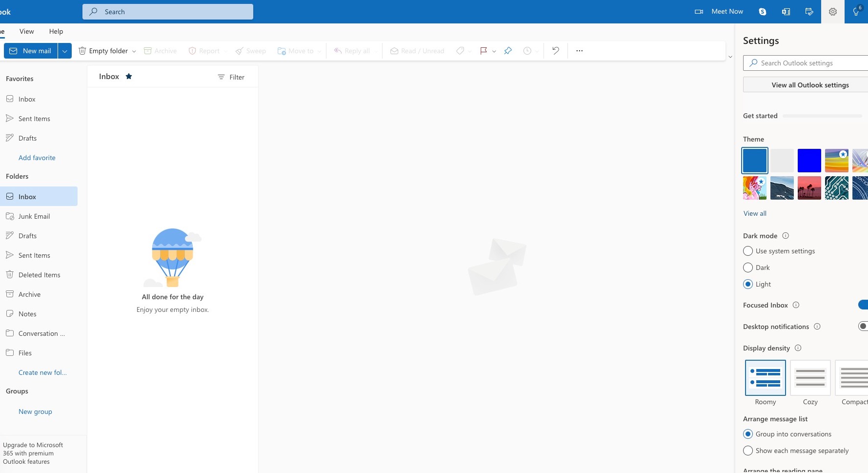
Task: Click the New group link
Action: tap(35, 411)
